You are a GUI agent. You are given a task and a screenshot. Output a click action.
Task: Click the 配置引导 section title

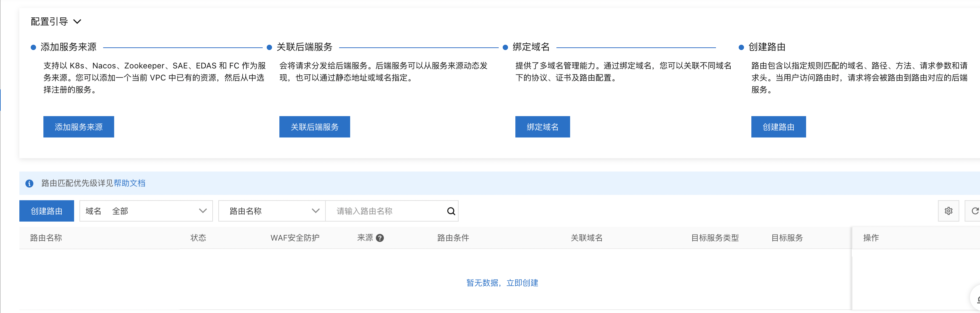tap(49, 22)
